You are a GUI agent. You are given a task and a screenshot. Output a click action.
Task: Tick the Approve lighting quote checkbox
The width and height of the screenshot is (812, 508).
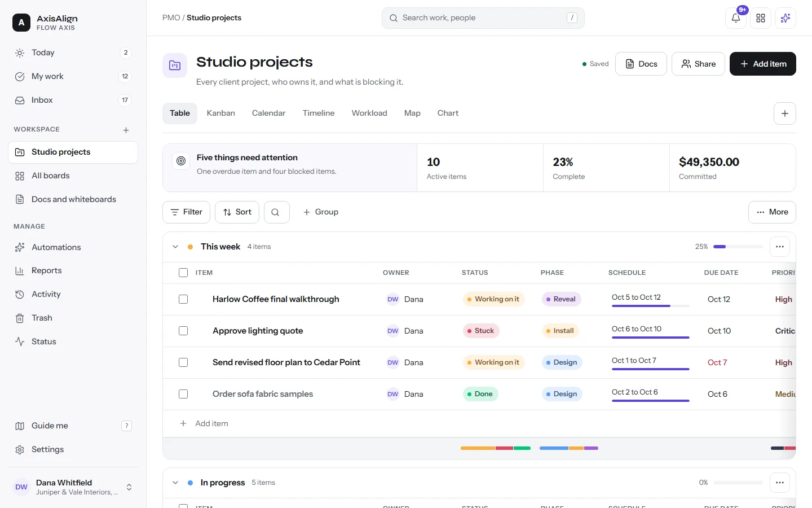[x=183, y=331]
